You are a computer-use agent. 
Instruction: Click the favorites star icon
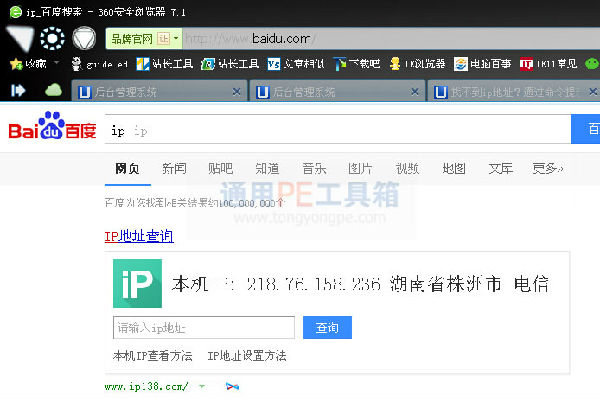click(16, 64)
